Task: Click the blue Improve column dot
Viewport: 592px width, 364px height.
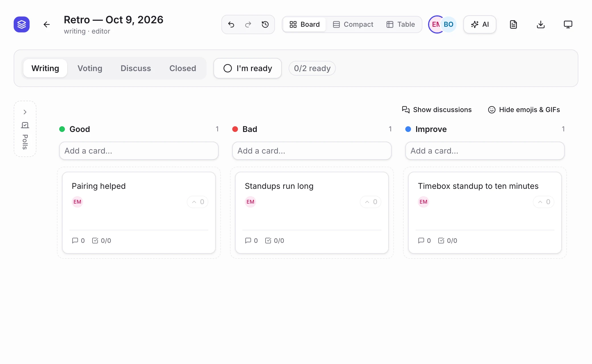Action: tap(408, 129)
